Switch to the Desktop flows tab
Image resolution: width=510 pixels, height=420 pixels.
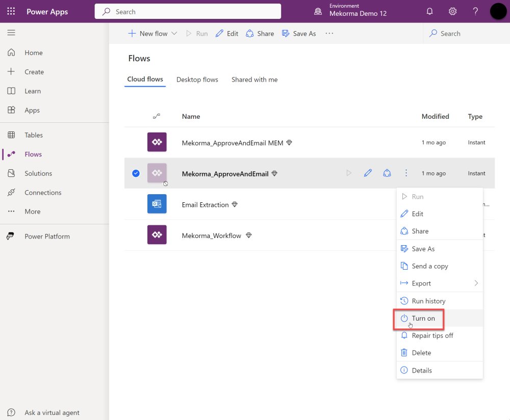[x=197, y=80]
